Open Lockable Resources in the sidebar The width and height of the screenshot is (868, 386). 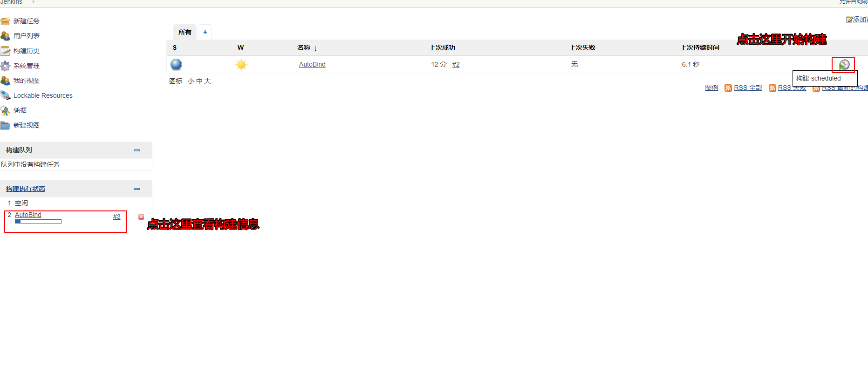pos(43,95)
